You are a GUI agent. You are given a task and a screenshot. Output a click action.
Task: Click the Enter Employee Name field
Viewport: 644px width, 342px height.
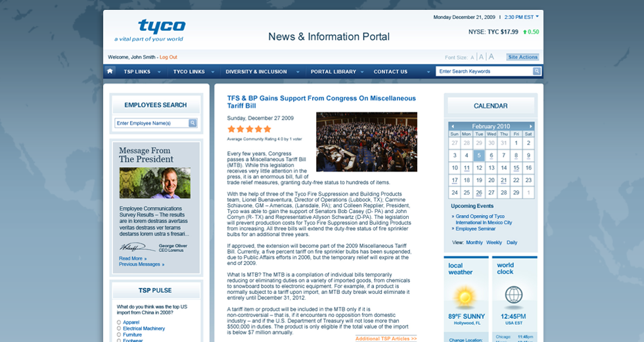coord(152,123)
